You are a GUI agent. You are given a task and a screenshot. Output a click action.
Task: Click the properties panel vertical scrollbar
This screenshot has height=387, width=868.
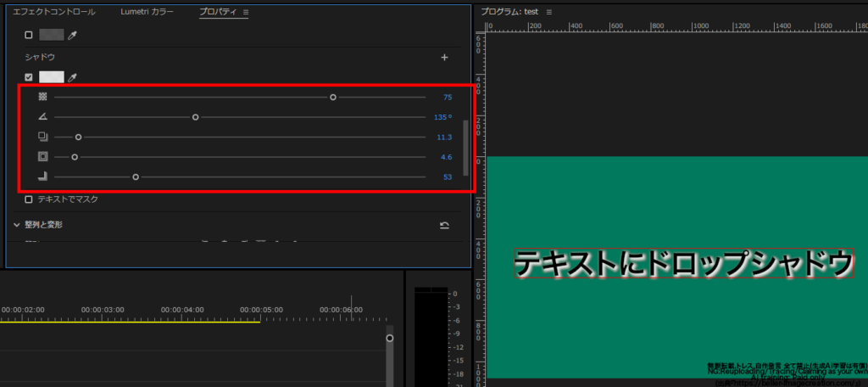465,147
